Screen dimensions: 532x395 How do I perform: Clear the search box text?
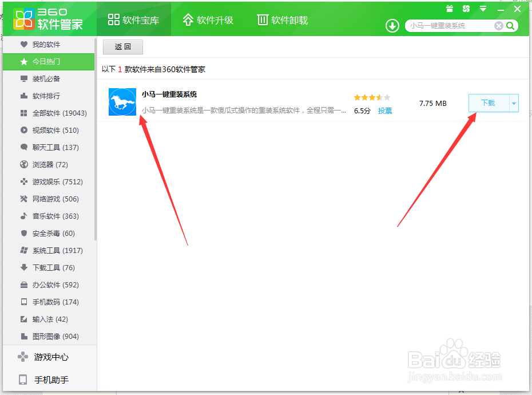tap(498, 26)
